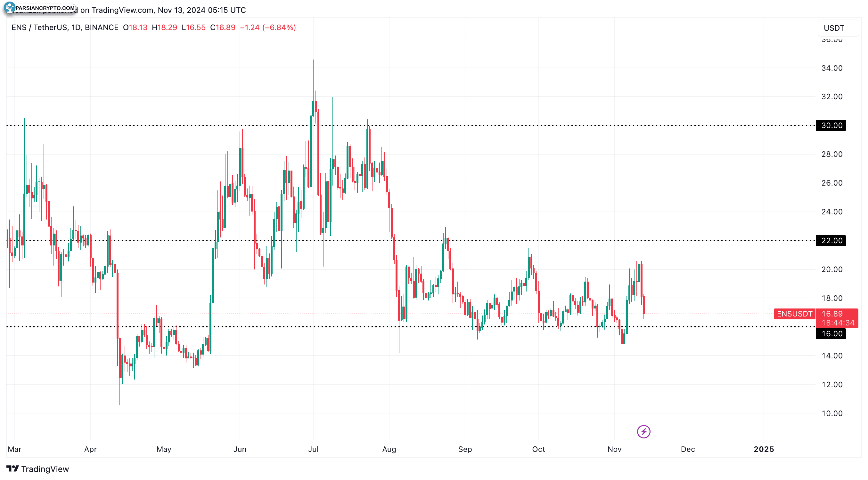Screen dimensions: 868x480
Task: Click the Apr label on time axis
Action: point(90,449)
